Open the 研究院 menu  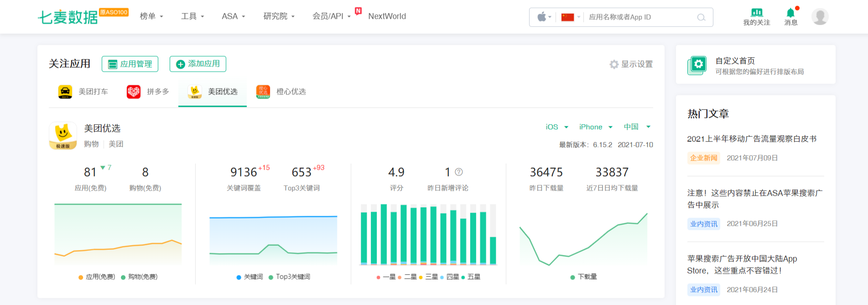(x=279, y=16)
